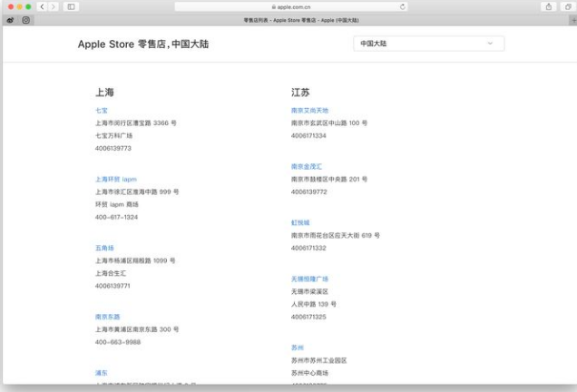Click the 无锡市梁溪区 line
This screenshot has width=577, height=392.
pos(309,291)
